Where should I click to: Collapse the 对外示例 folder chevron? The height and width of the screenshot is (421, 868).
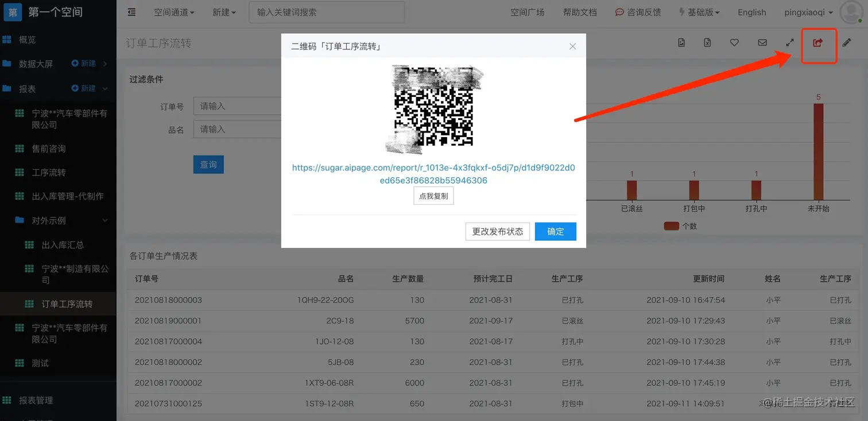[x=105, y=220]
